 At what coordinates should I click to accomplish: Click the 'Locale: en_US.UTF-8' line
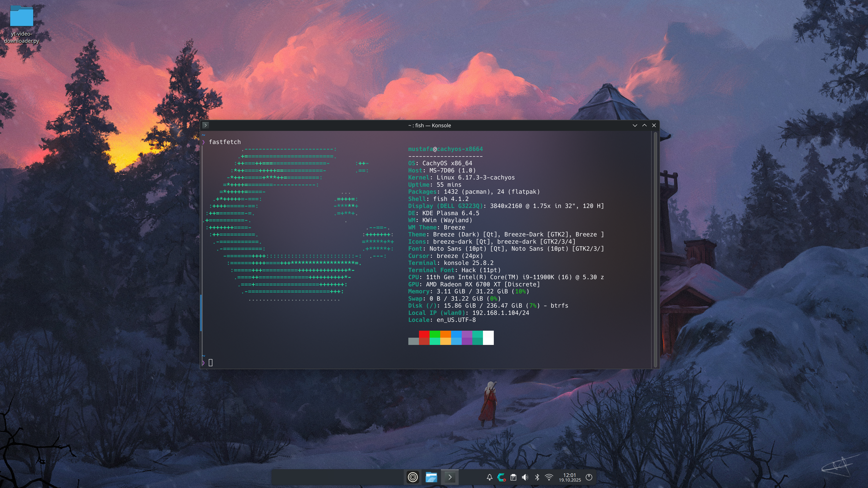pos(442,320)
